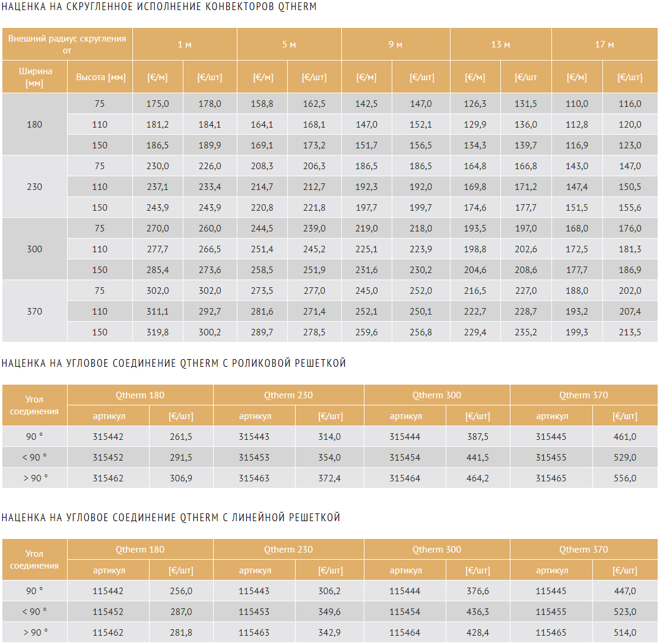
Task: Click the '9 м' radius column header
Action: coord(396,44)
